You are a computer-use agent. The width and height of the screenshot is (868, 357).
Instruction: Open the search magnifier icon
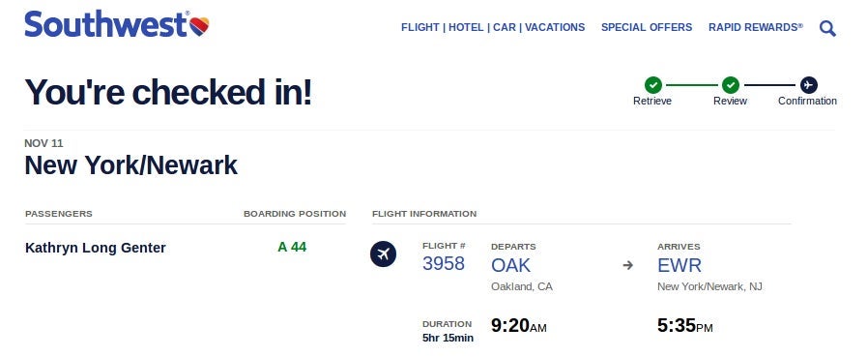pyautogui.click(x=827, y=28)
